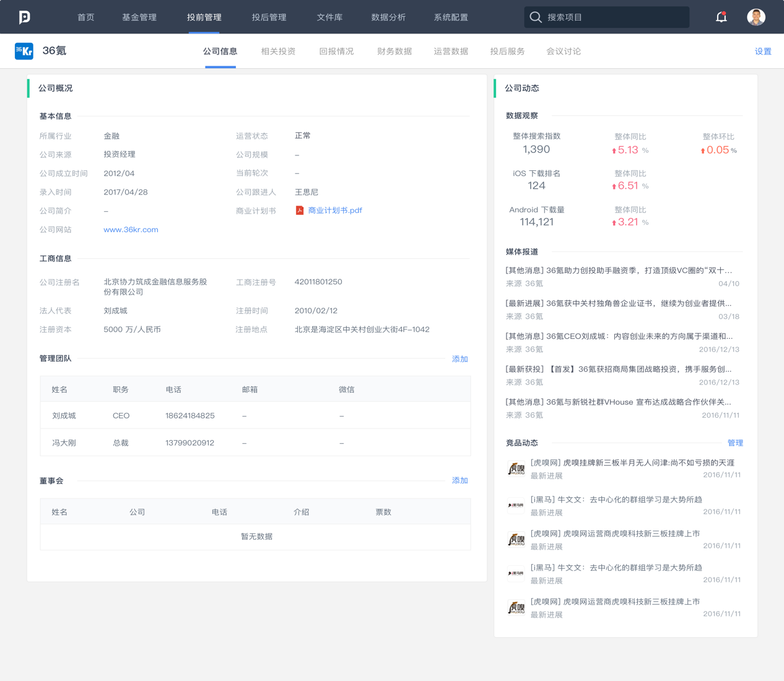This screenshot has width=784, height=681.
Task: Click the 0.05% 整体环比 value
Action: pyautogui.click(x=718, y=150)
